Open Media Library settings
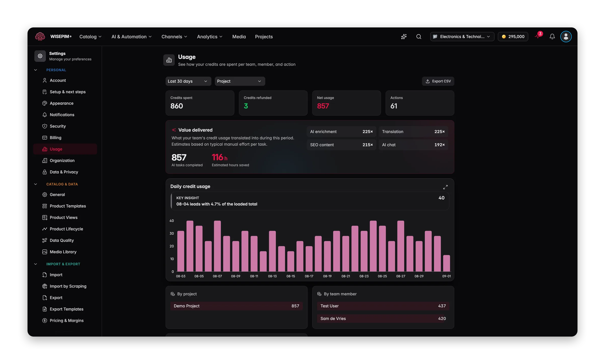 [65, 252]
